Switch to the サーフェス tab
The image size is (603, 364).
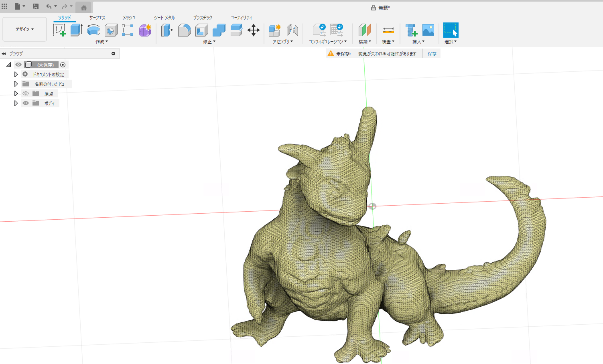click(x=97, y=18)
